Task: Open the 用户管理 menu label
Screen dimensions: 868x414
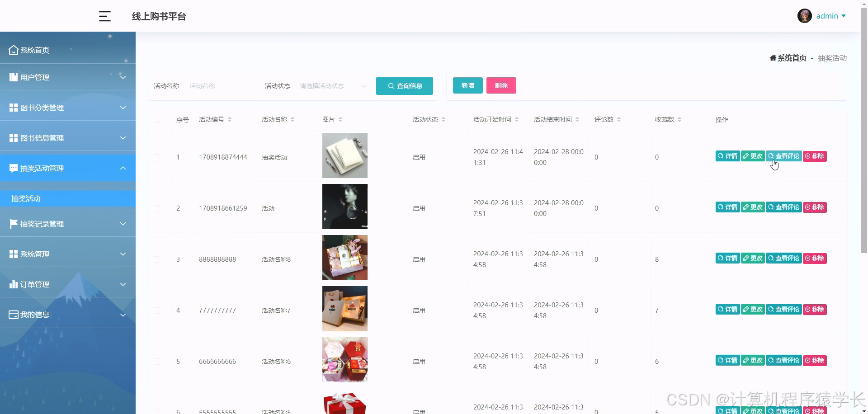Action: [35, 77]
